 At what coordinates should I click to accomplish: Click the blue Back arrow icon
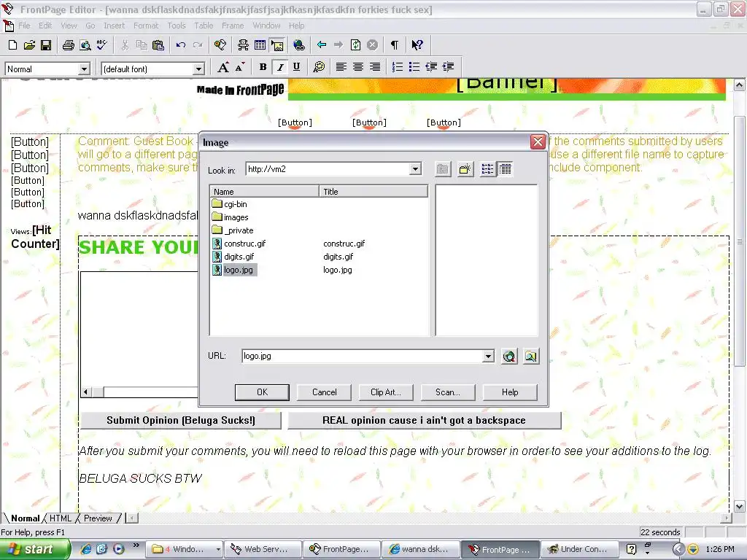pyautogui.click(x=322, y=45)
